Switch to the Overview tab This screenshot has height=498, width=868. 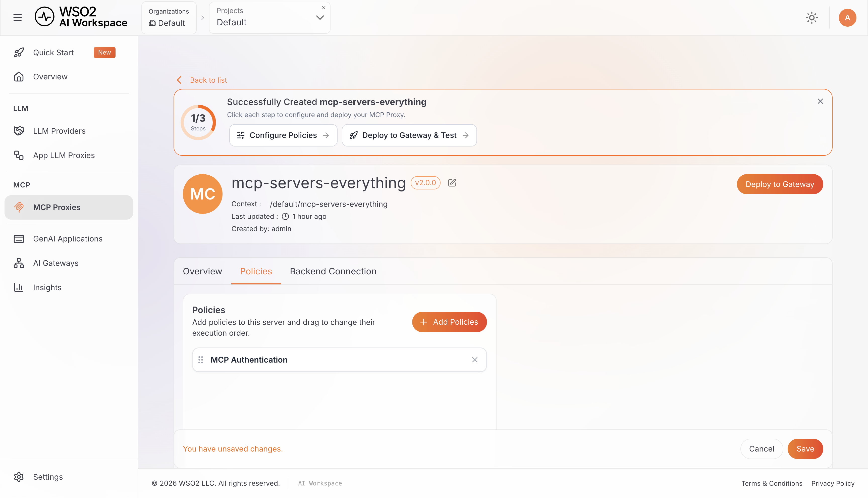[202, 271]
